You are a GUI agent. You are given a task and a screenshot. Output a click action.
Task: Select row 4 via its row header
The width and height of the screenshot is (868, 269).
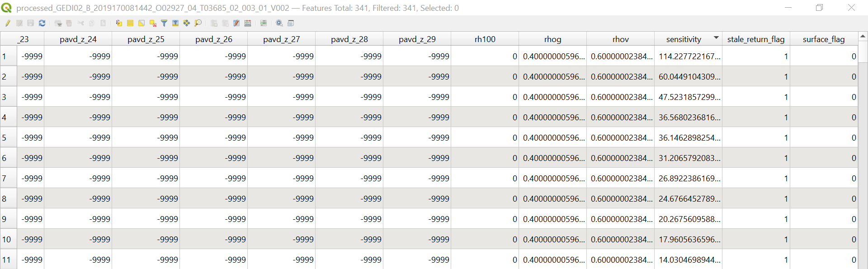point(9,117)
